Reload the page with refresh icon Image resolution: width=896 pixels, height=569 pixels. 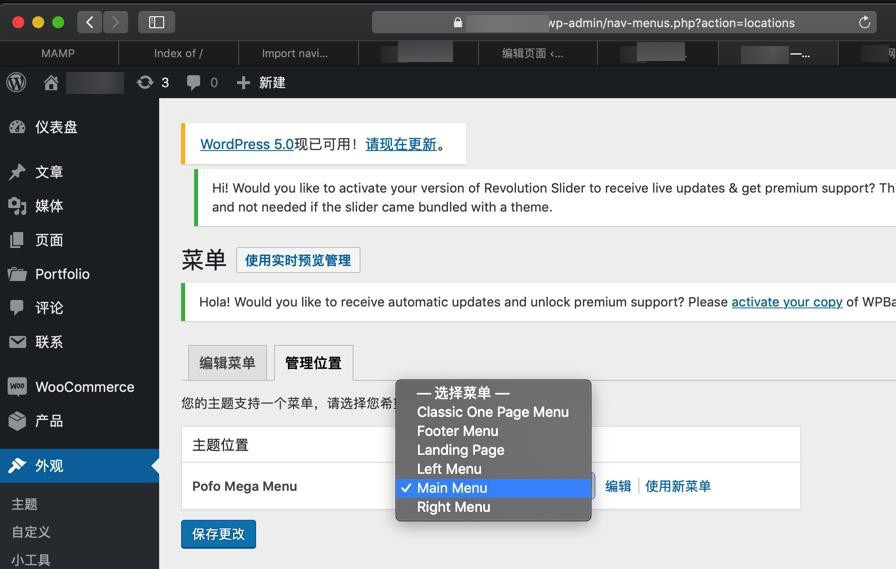click(x=865, y=22)
